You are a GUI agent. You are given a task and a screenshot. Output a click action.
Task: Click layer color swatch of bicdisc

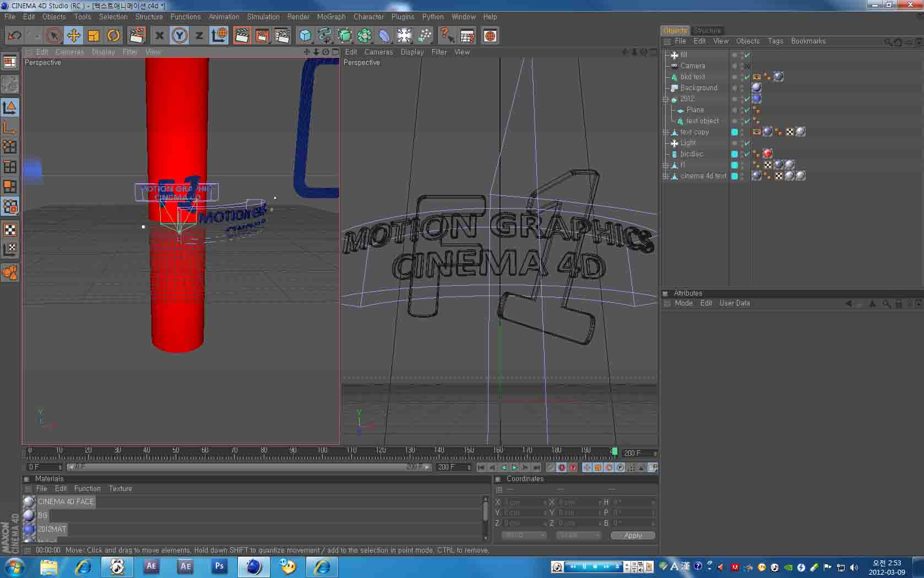[x=734, y=154]
